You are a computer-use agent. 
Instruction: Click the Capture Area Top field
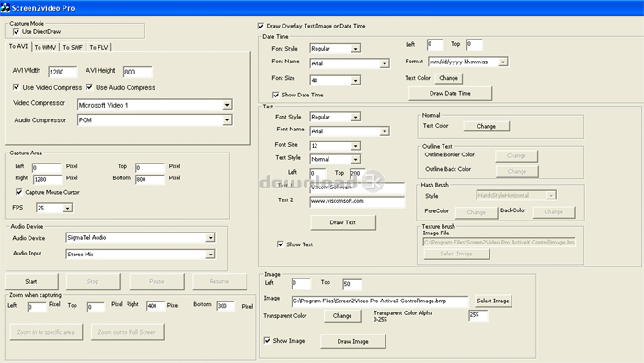[x=149, y=168]
